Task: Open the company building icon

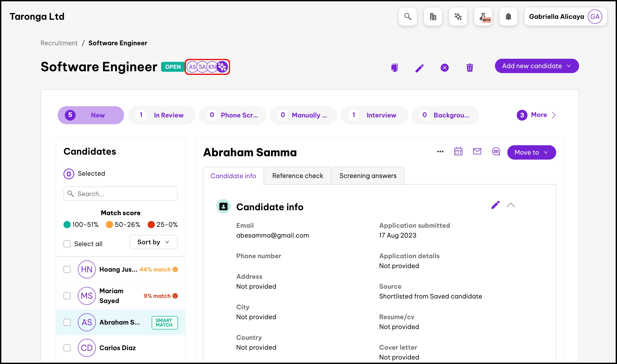Action: (x=433, y=17)
